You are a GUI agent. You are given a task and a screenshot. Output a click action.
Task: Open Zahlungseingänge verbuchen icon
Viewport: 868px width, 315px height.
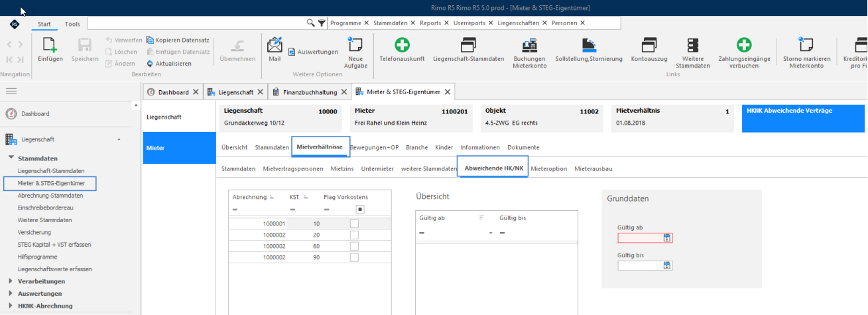[x=744, y=45]
